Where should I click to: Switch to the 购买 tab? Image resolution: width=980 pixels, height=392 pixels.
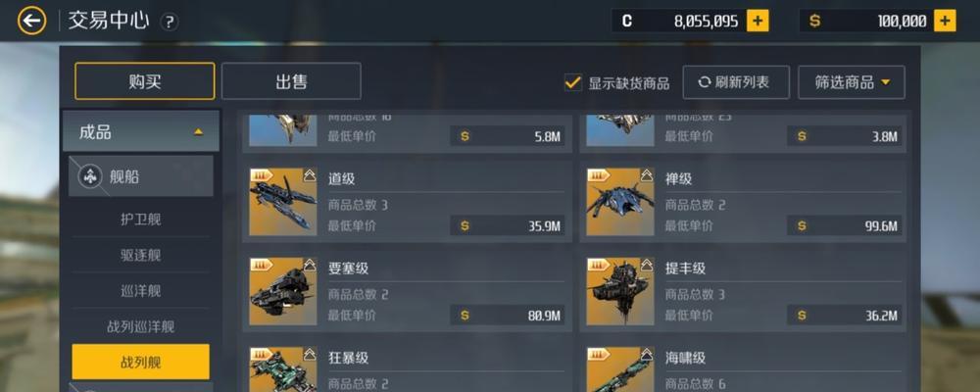[x=144, y=81]
